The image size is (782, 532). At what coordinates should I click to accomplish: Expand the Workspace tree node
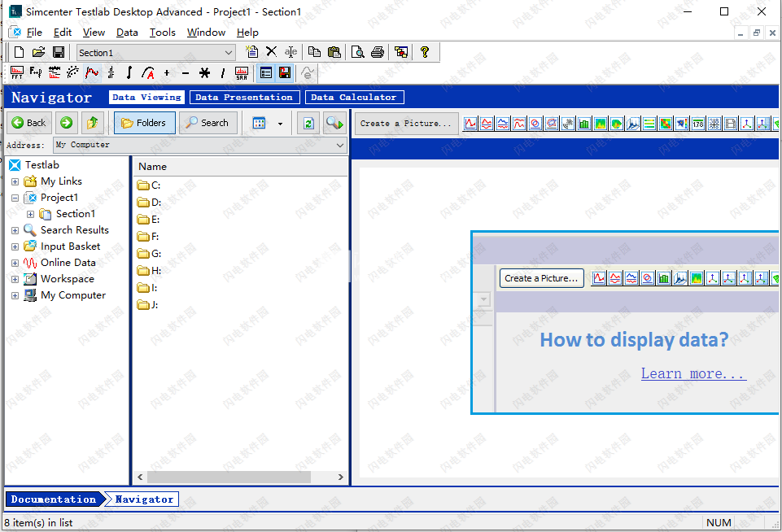tap(15, 279)
